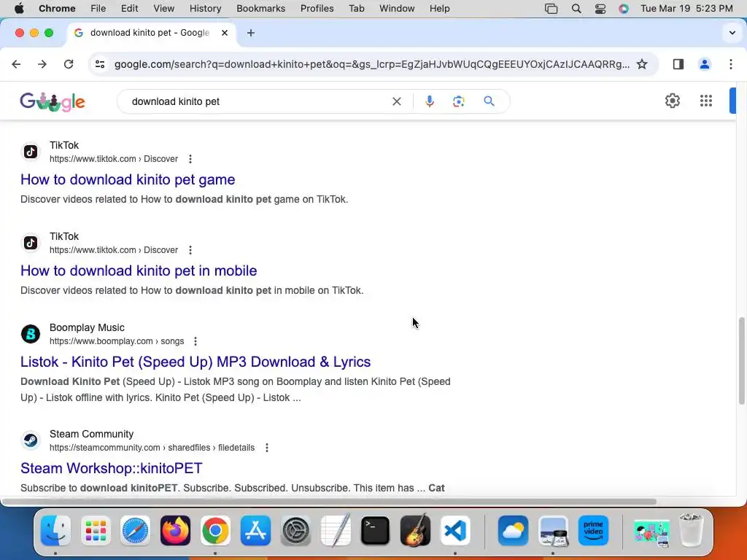Open the Edit menu

pyautogui.click(x=129, y=8)
